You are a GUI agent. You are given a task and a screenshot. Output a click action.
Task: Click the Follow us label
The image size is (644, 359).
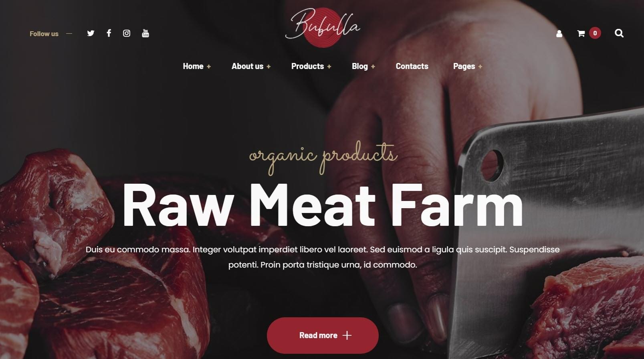[44, 34]
